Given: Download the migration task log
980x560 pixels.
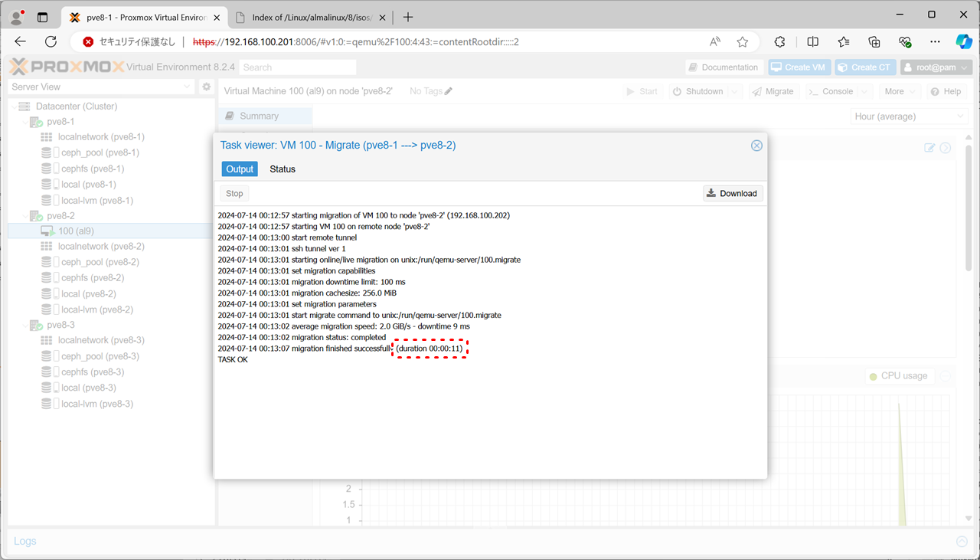Looking at the screenshot, I should coord(733,193).
